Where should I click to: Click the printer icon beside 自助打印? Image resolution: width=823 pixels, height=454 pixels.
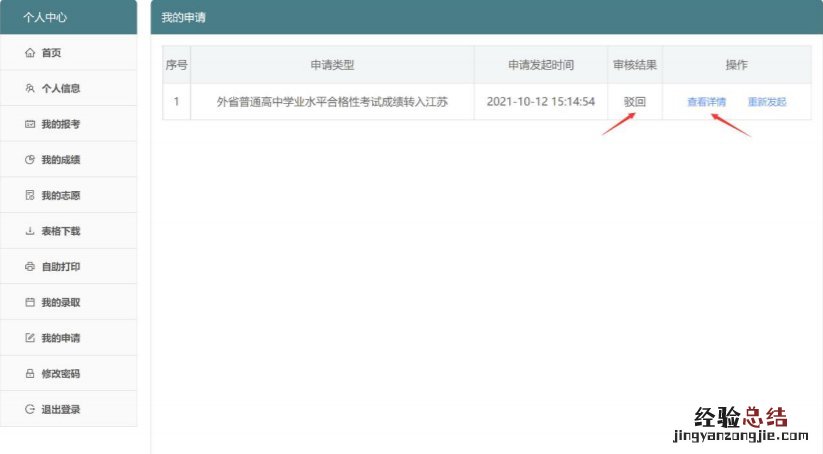tap(30, 267)
